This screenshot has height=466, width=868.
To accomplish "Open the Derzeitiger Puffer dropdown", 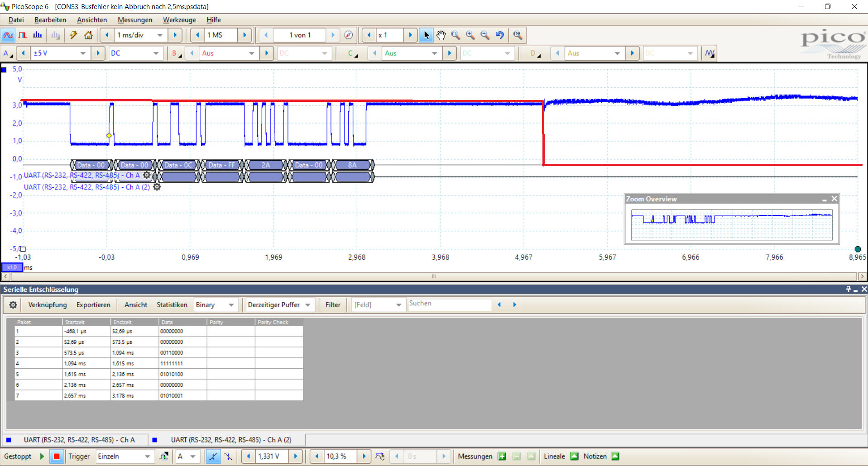I will [x=279, y=304].
